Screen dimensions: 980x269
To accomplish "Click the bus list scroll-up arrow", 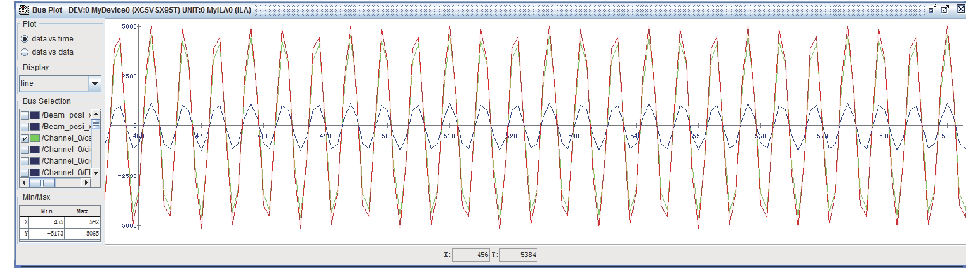I will coord(96,114).
